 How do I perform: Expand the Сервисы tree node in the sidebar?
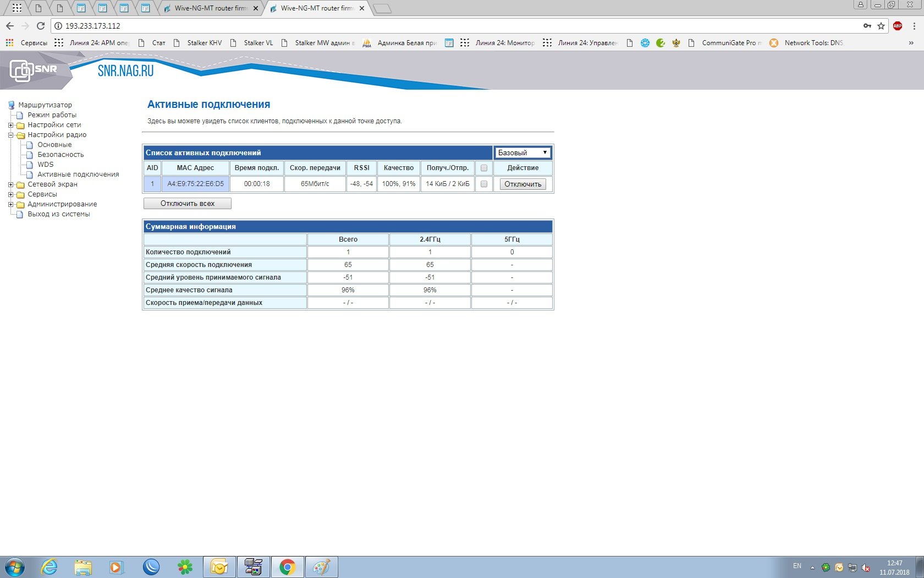(x=10, y=194)
